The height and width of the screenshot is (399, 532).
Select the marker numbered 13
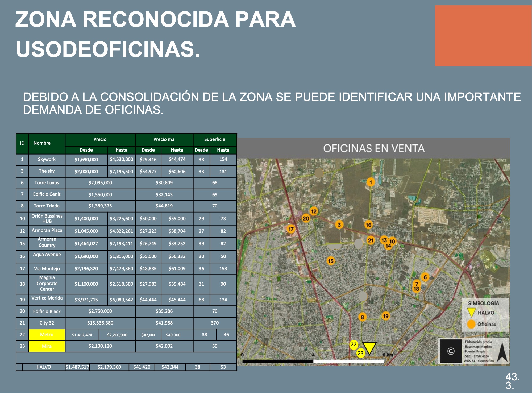[x=384, y=240]
